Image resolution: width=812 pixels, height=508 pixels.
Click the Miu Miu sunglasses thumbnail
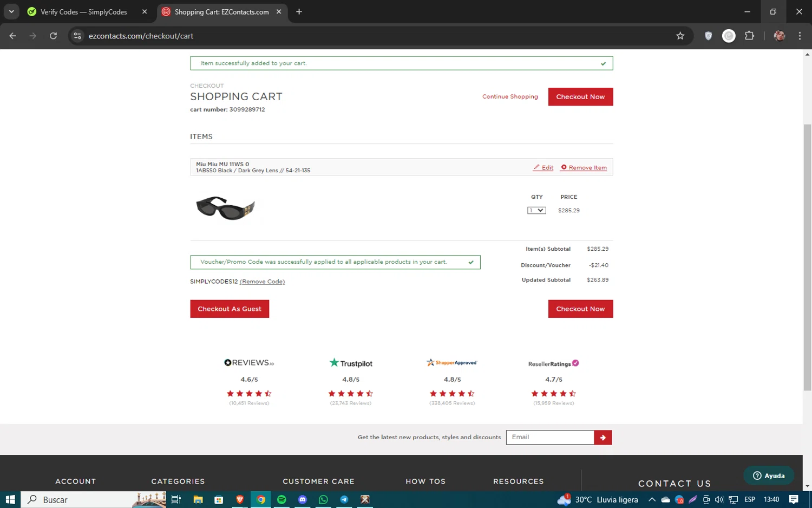pos(225,208)
